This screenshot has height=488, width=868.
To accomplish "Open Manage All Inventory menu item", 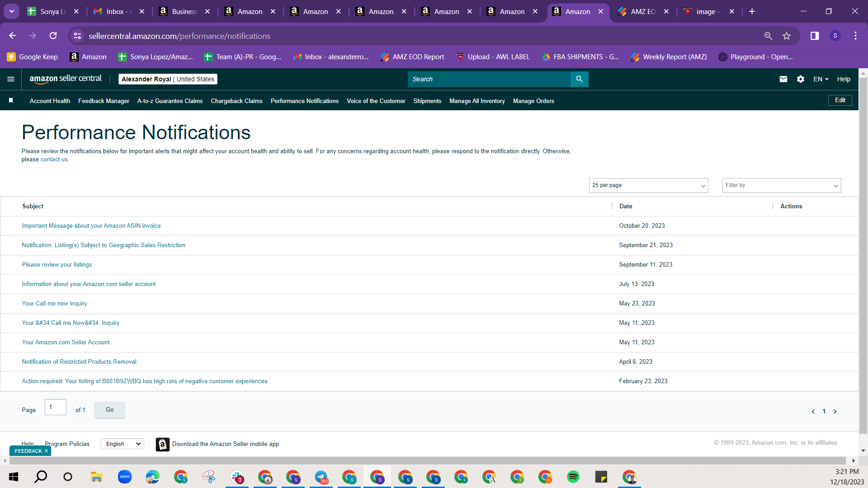I will point(477,101).
